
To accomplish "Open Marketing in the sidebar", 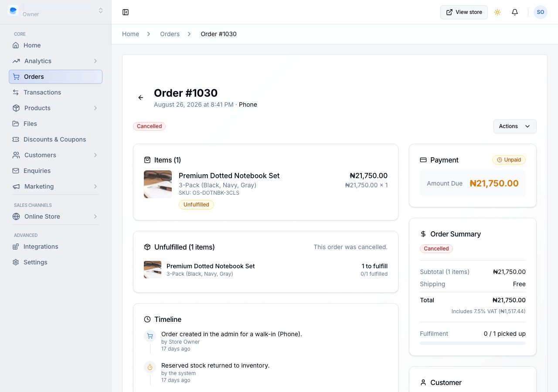I will point(55,186).
